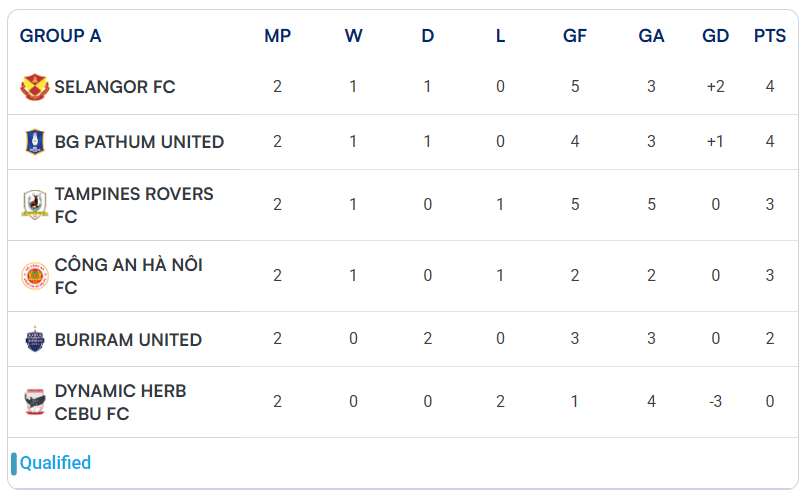Viewport: 806px width, 499px height.
Task: Click Selangor FC's points value
Action: click(x=770, y=87)
